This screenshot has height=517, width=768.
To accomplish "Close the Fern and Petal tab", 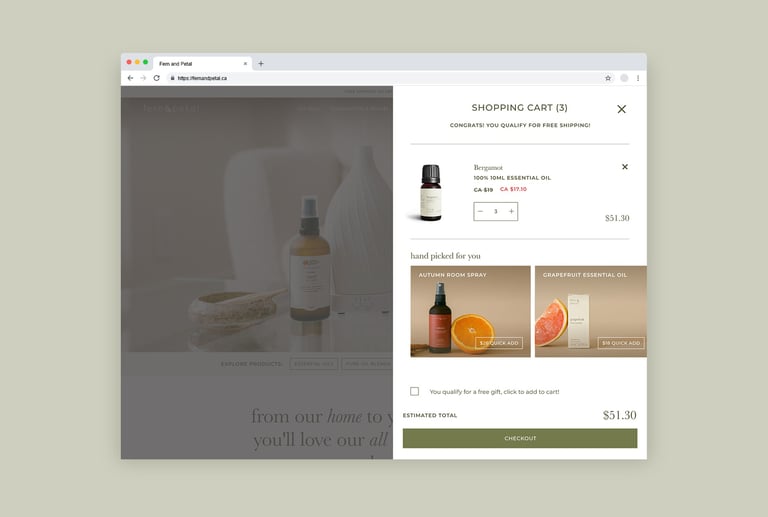I will [245, 64].
